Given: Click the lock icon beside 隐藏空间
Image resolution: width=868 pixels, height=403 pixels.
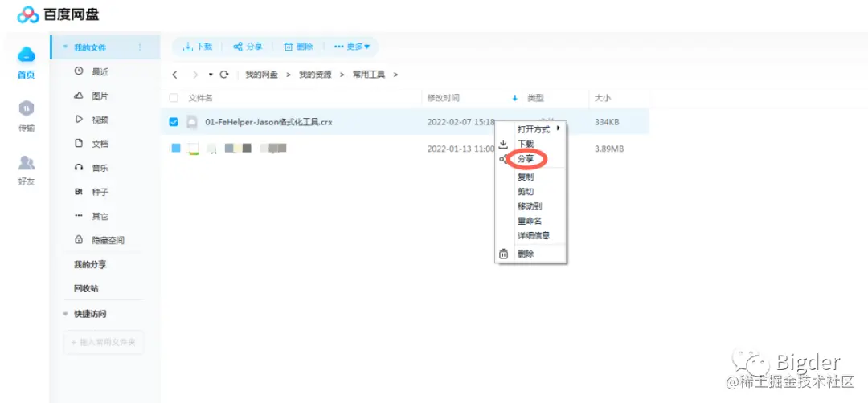Looking at the screenshot, I should click(x=79, y=240).
